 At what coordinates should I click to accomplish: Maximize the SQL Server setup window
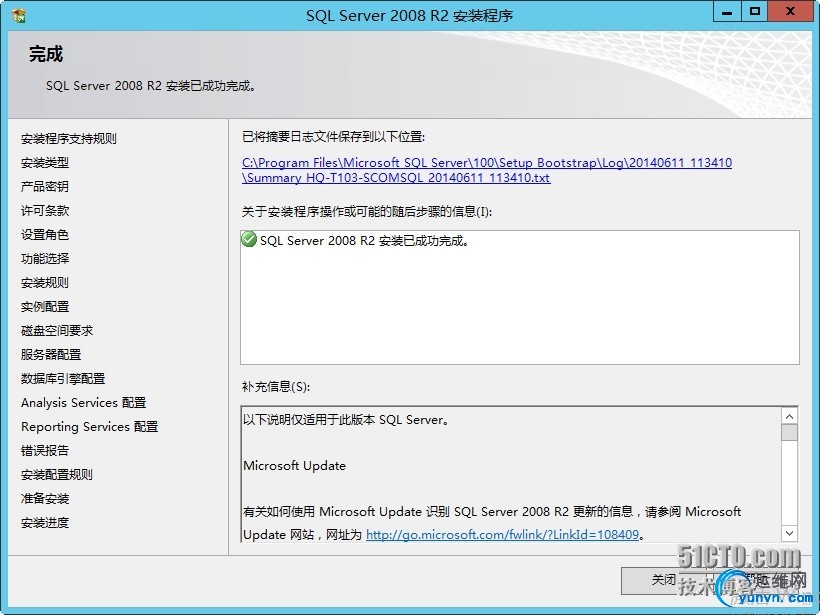755,12
